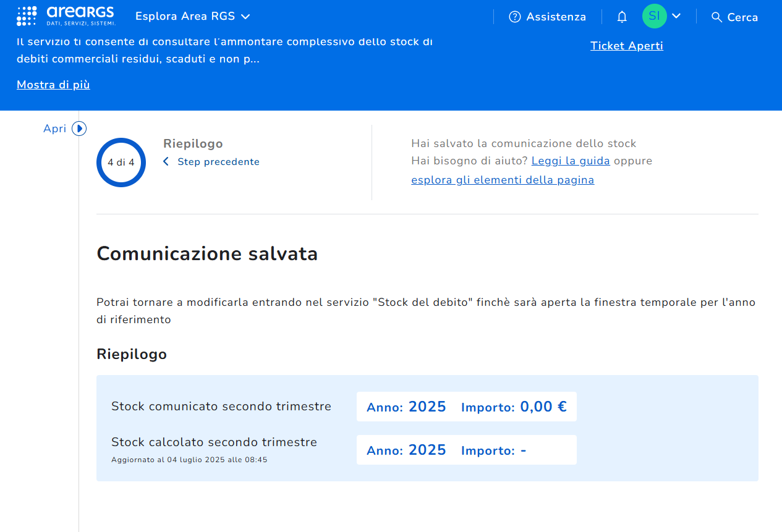Click the 4 di 4 progress circle

[x=121, y=163]
